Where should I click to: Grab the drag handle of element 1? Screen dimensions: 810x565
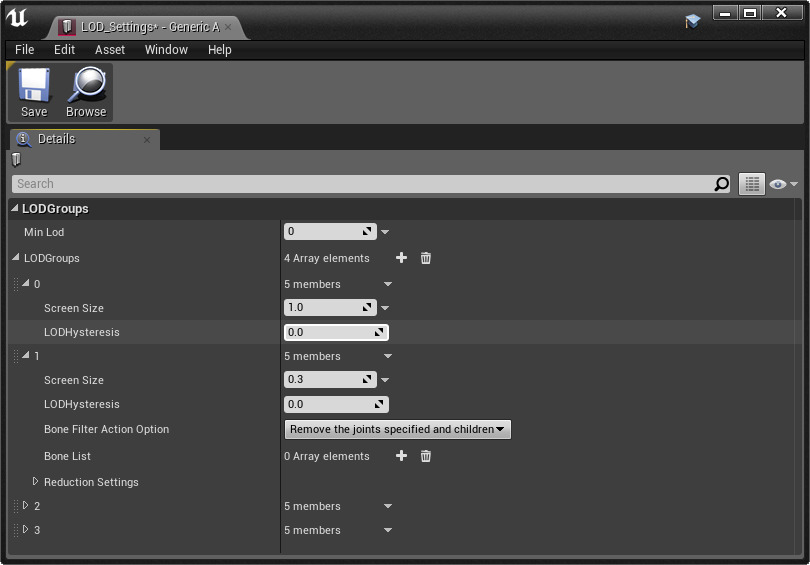point(16,356)
